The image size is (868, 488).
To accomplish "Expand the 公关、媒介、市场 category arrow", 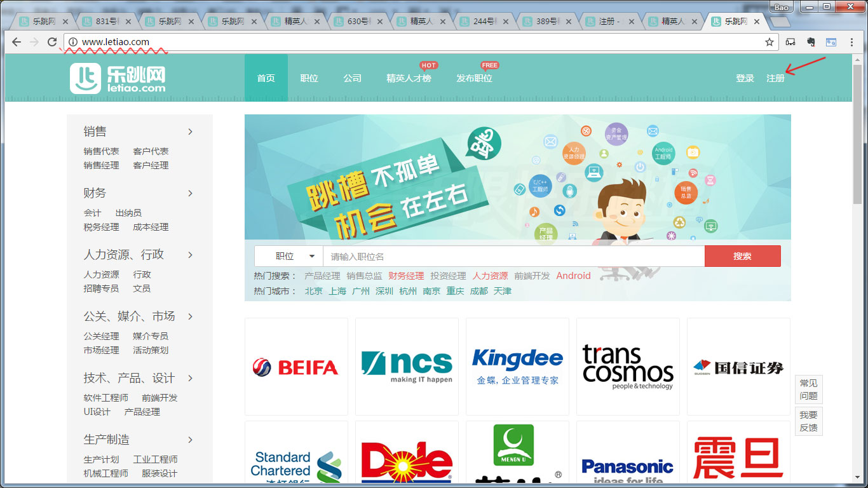I will coord(190,316).
